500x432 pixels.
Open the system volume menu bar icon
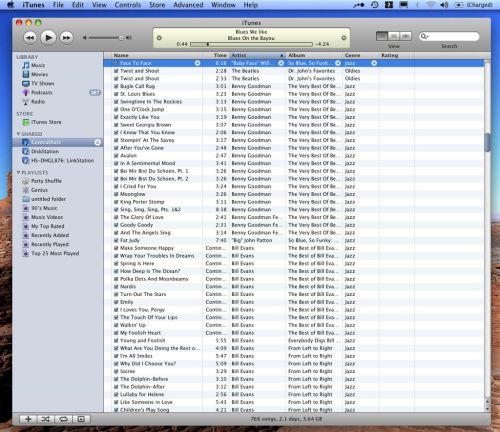(444, 5)
